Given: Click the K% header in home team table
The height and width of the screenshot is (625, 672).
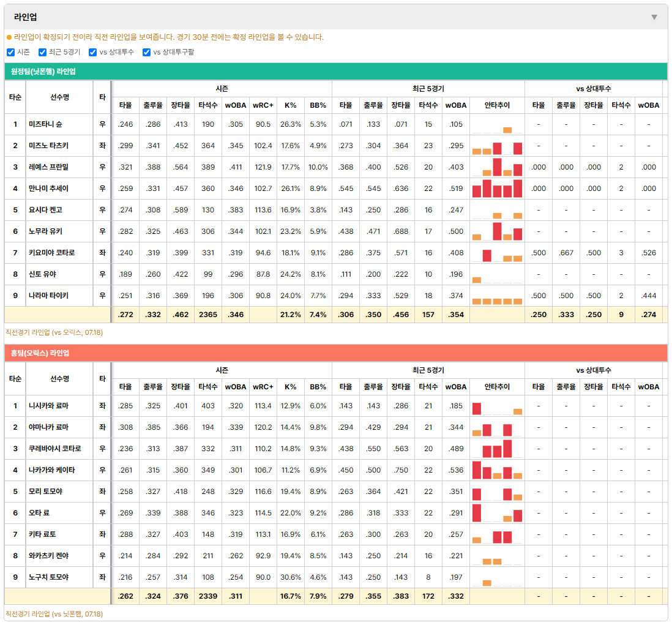Looking at the screenshot, I should pyautogui.click(x=291, y=387).
